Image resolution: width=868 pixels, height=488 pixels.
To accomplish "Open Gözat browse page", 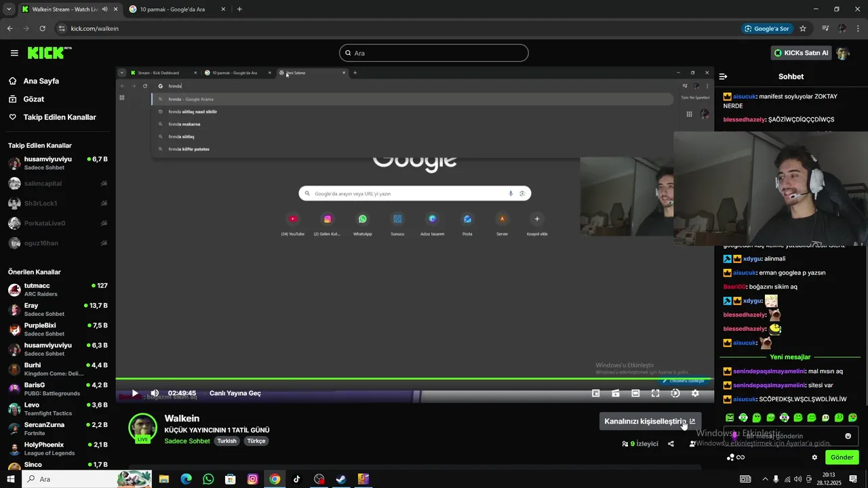I will 34,99.
